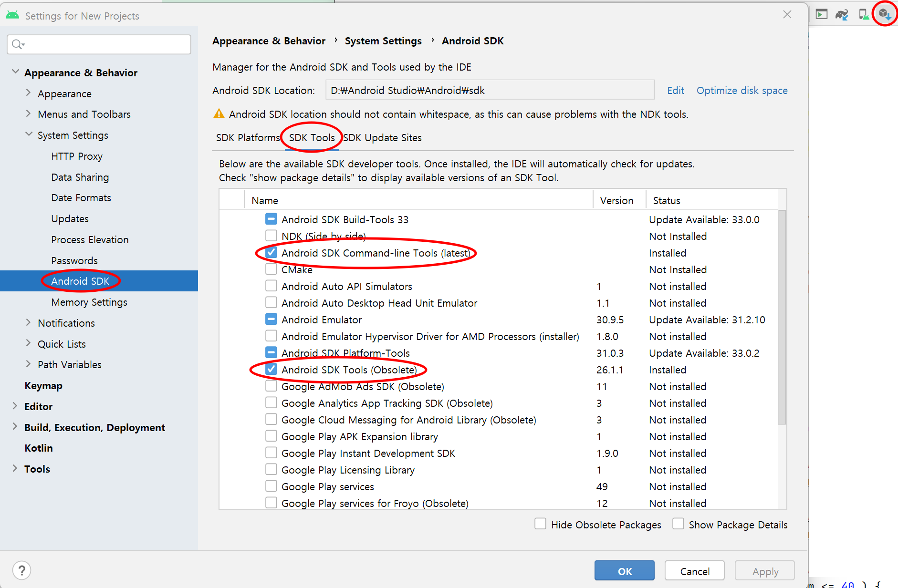Click the magnifier icon in settings search
Viewport: 898px width, 588px height.
pos(18,44)
